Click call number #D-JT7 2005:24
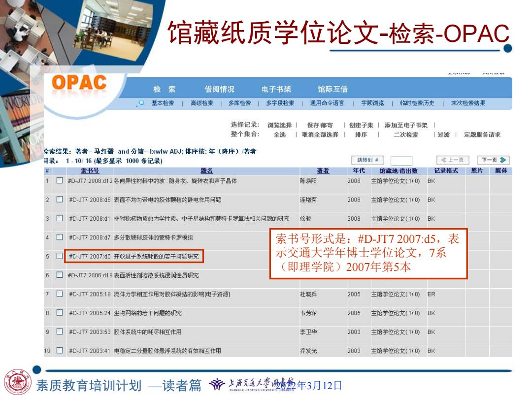The image size is (532, 399). 90,313
